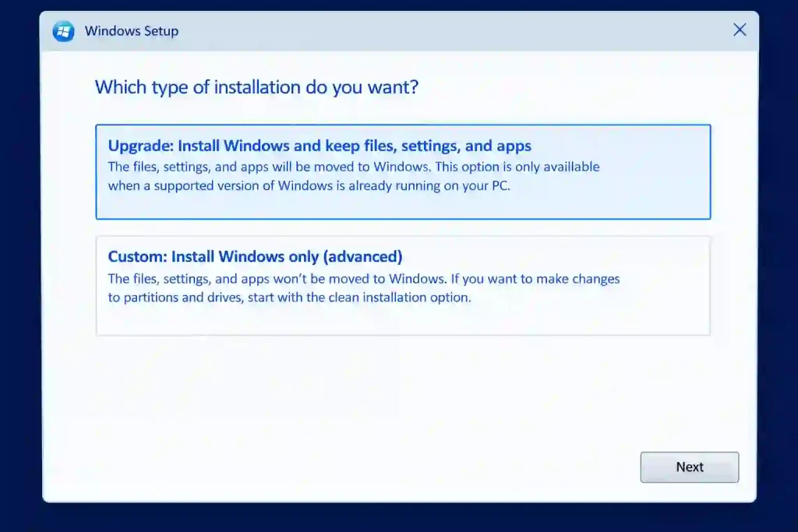Click the 'Upgrade: Install Windows and keep files' heading

[320, 146]
